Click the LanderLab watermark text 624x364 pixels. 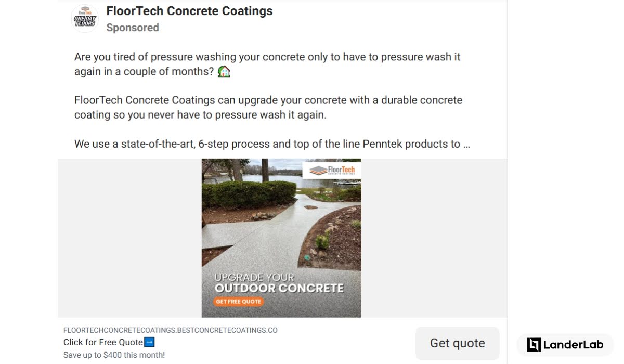pos(574,344)
